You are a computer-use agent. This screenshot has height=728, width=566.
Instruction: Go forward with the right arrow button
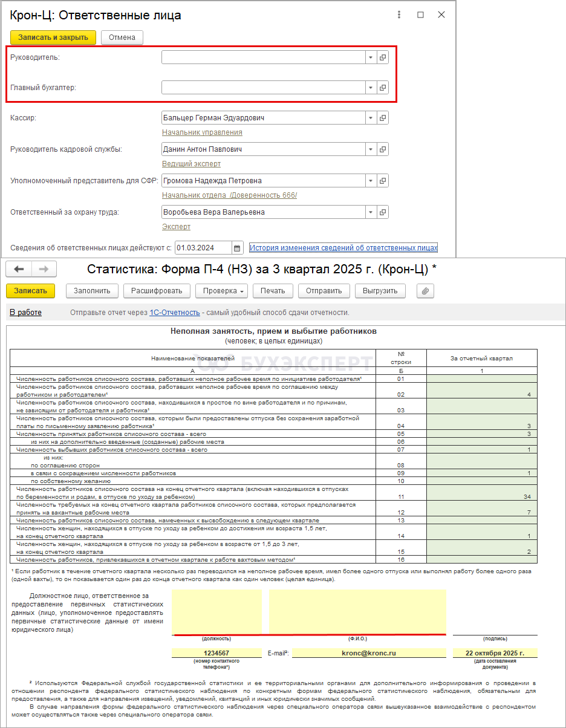click(x=44, y=270)
